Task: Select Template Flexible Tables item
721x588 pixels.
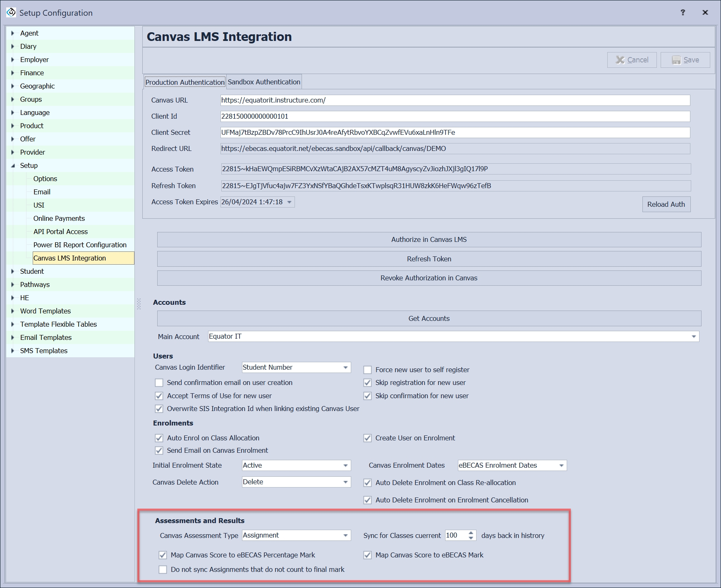Action: pos(58,324)
